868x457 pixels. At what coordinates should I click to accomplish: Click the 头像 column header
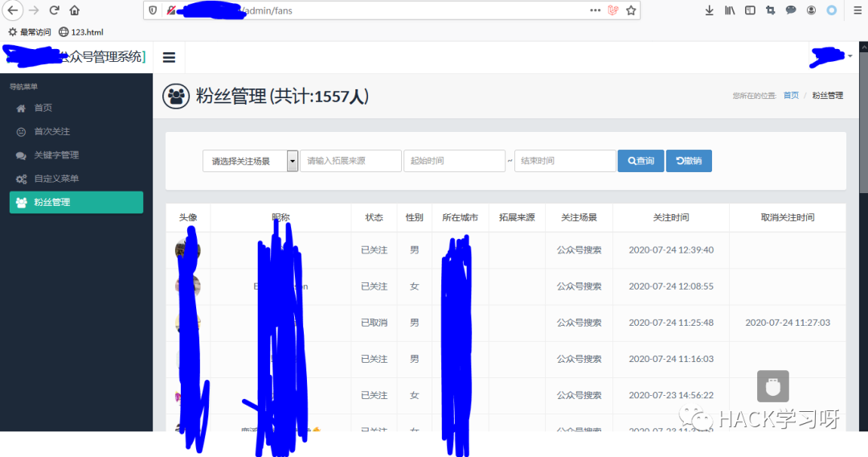point(188,218)
